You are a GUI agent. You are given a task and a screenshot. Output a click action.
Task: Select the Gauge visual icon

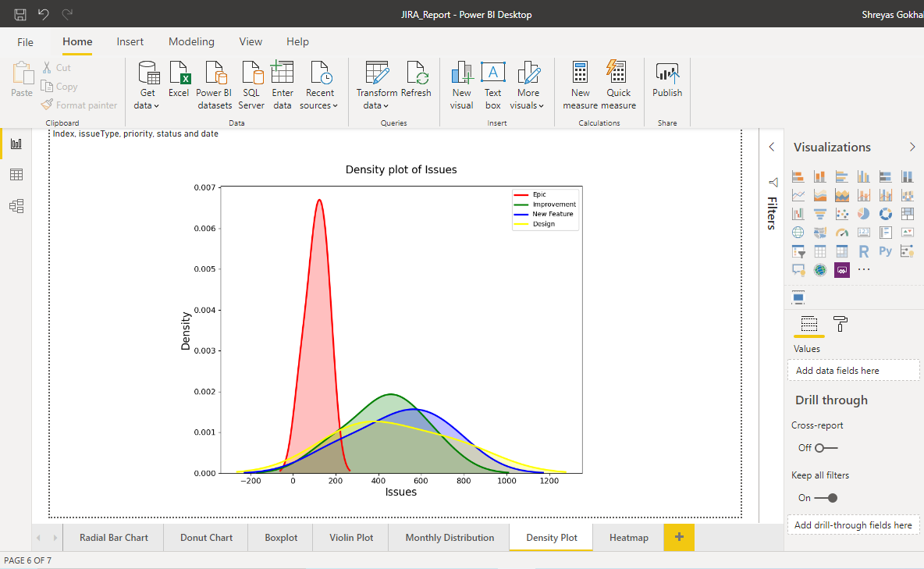[842, 232]
